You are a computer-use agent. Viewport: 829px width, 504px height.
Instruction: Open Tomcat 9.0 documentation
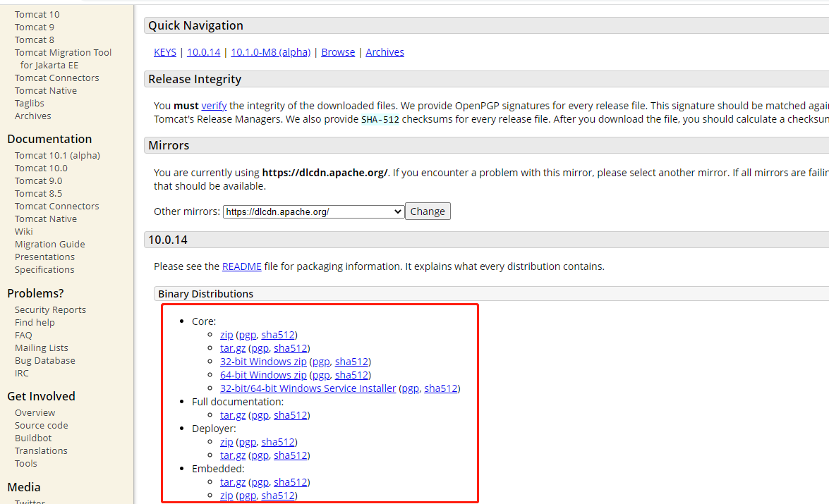point(39,180)
